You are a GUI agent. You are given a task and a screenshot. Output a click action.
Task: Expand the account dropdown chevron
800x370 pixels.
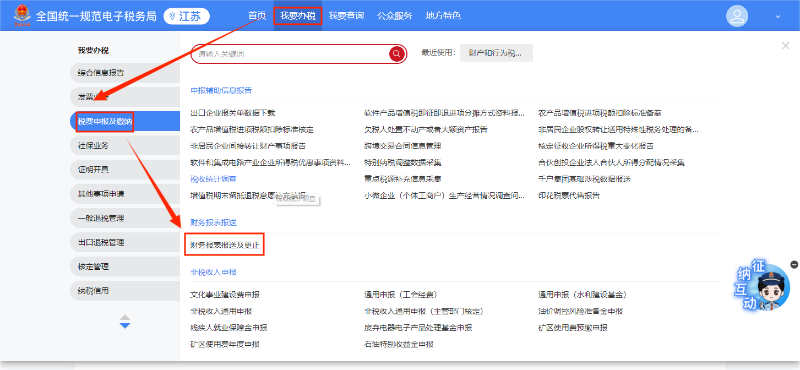[778, 16]
